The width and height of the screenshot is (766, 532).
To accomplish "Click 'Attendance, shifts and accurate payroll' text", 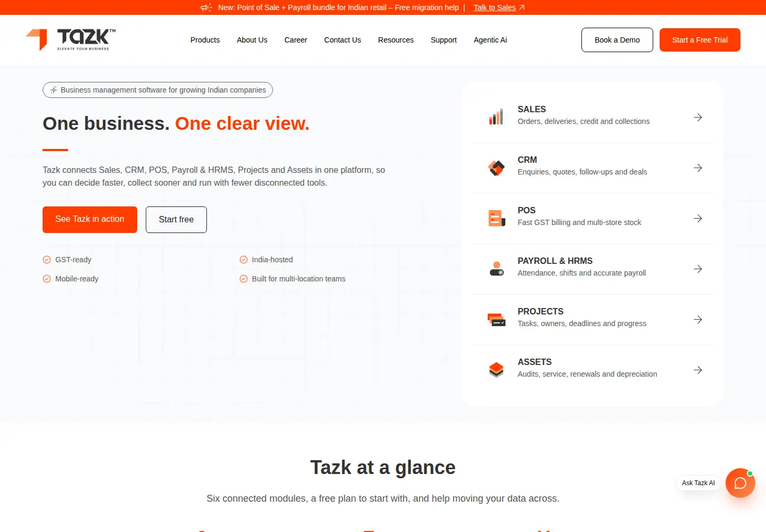I will [x=582, y=273].
